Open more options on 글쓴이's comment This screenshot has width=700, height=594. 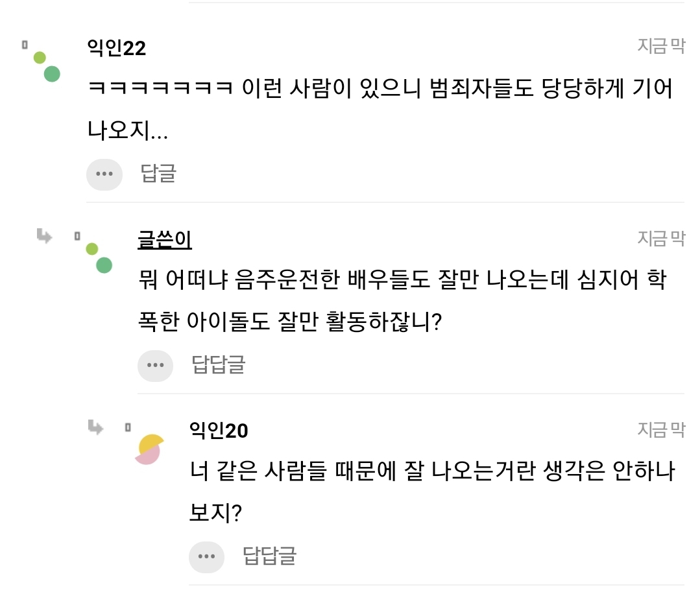(155, 365)
